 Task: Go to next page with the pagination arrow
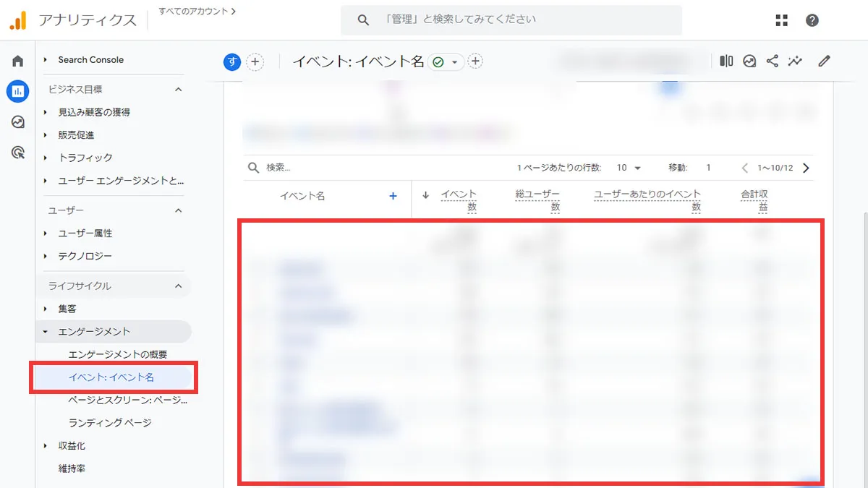[805, 167]
